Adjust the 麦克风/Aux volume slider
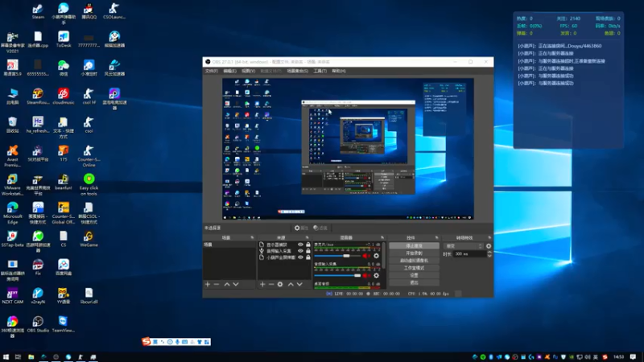This screenshot has width=644, height=362. [337, 256]
